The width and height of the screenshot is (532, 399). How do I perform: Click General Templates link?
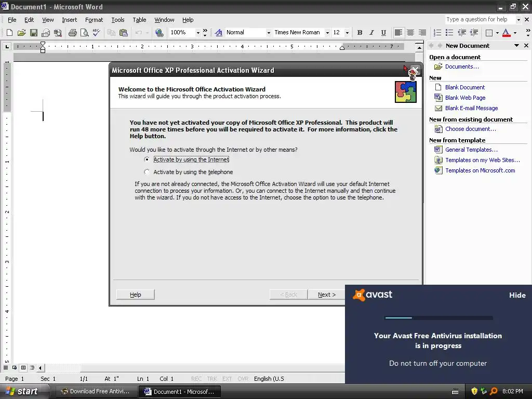click(471, 150)
